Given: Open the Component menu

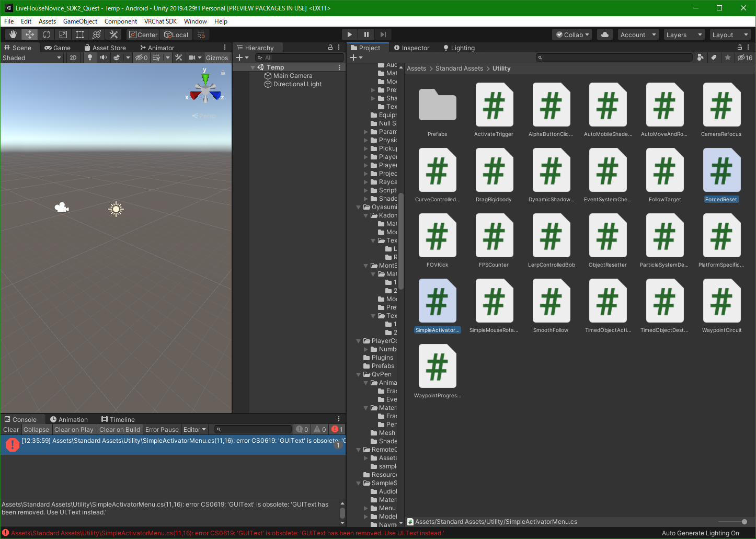Looking at the screenshot, I should click(x=121, y=21).
